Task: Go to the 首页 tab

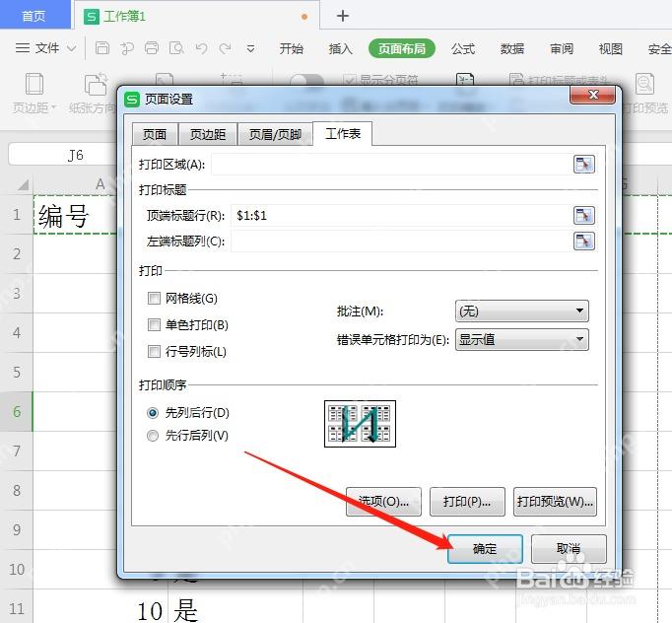Action: pyautogui.click(x=34, y=16)
